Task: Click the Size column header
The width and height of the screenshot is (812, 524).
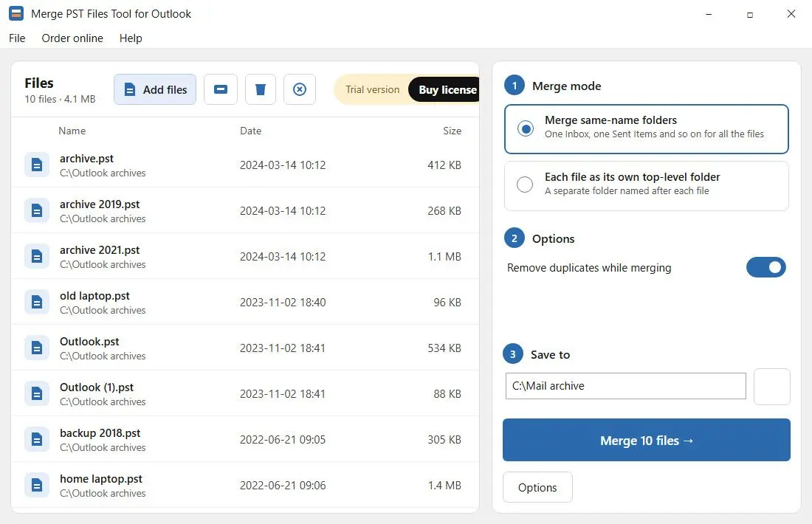Action: (452, 131)
